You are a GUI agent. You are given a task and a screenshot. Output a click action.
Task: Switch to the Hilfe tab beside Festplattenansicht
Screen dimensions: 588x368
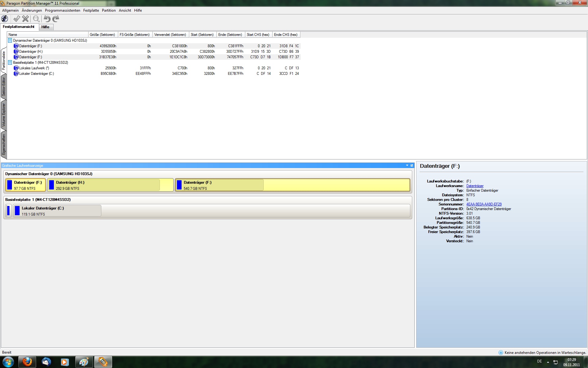tap(45, 27)
